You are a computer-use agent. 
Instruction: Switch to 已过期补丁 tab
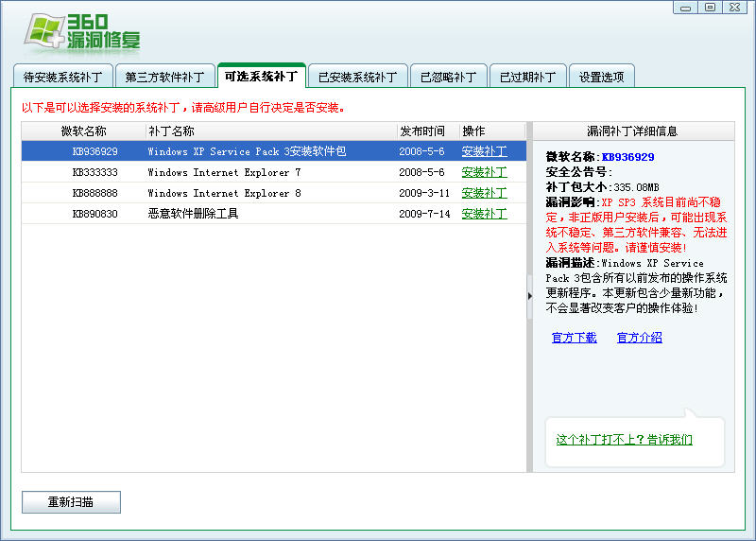point(528,77)
